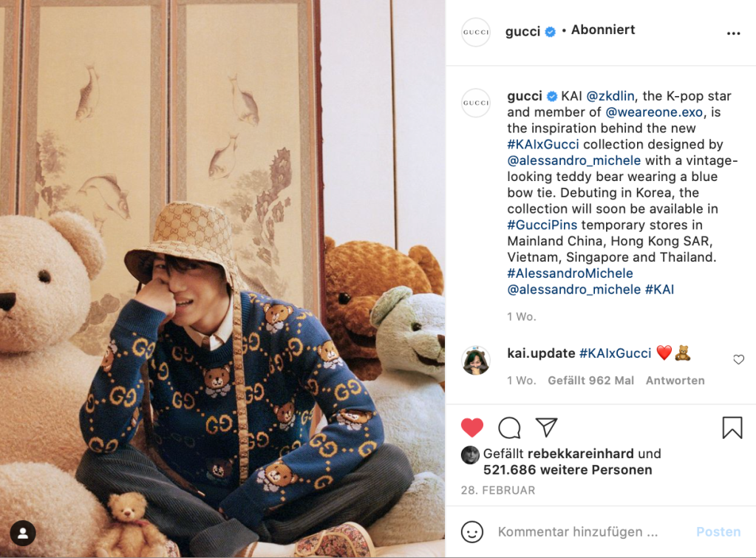Follow the @weareone.exo mention
This screenshot has height=558, width=756.
click(654, 112)
